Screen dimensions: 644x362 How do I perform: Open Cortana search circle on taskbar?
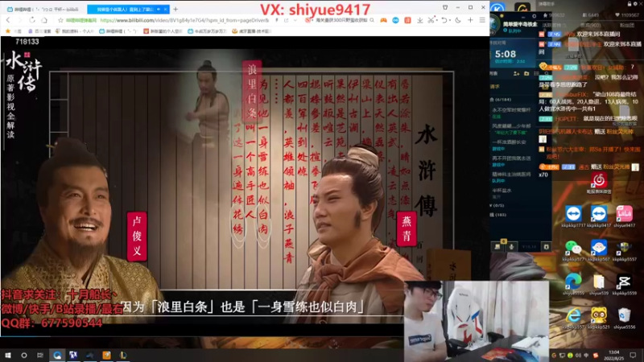pyautogui.click(x=24, y=355)
